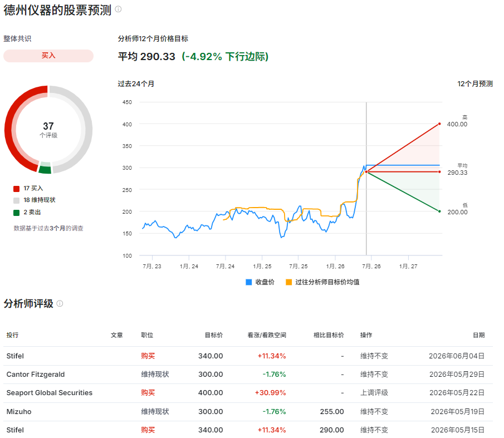The width and height of the screenshot is (504, 438).
Task: Open the Mizuho analyst row
Action: [x=248, y=412]
